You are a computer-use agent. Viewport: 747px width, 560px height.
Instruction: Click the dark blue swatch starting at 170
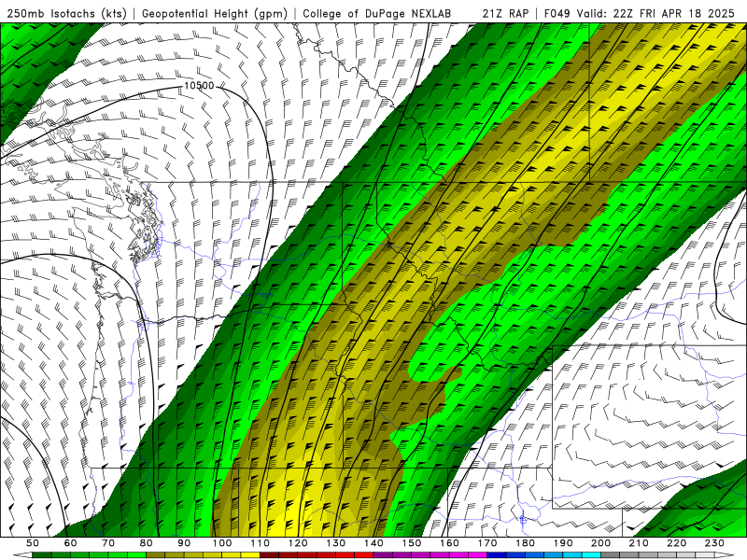(497, 555)
